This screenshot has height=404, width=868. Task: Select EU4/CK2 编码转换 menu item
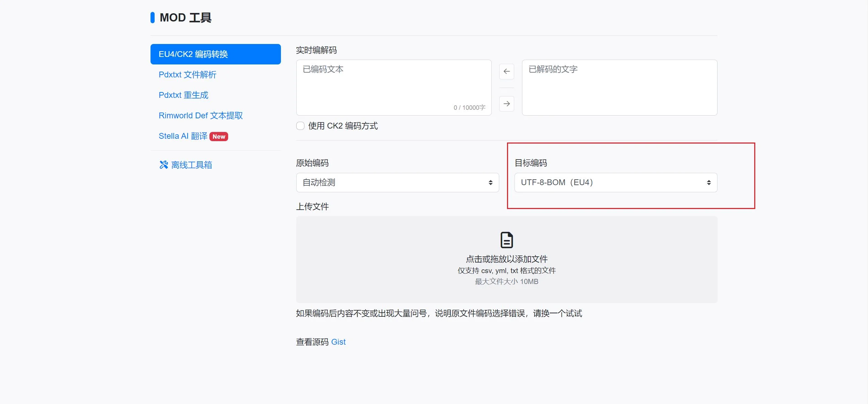[x=216, y=54]
